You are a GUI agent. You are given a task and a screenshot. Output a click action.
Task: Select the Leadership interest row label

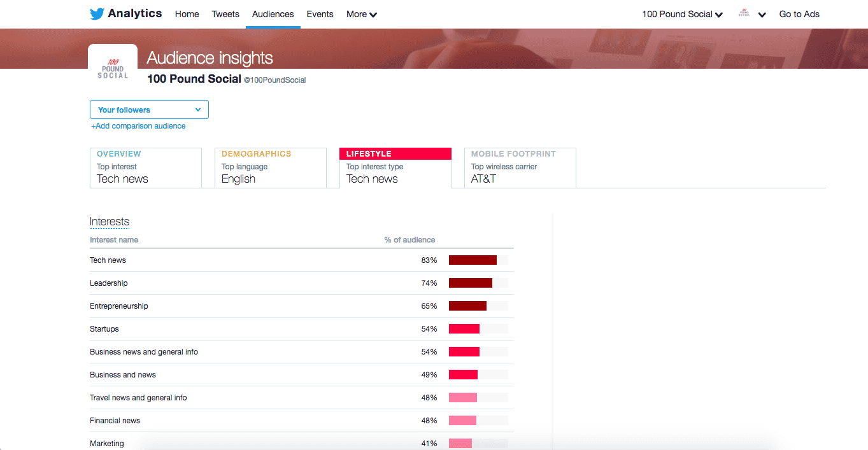point(109,283)
